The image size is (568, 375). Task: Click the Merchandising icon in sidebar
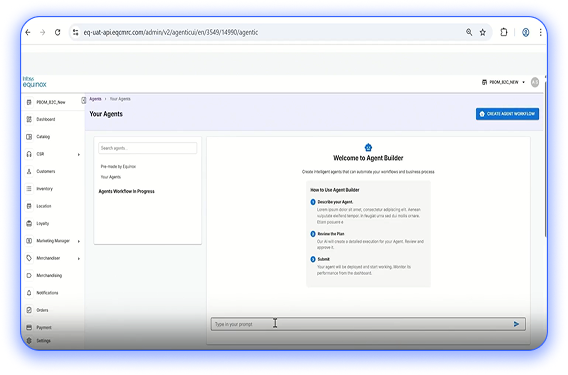click(29, 275)
